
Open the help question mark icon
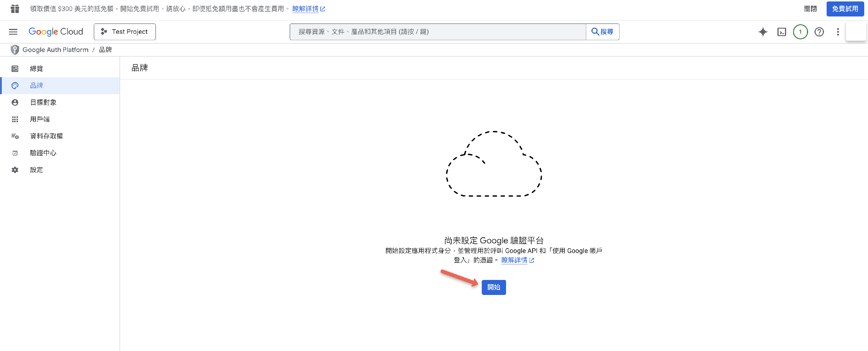click(819, 32)
